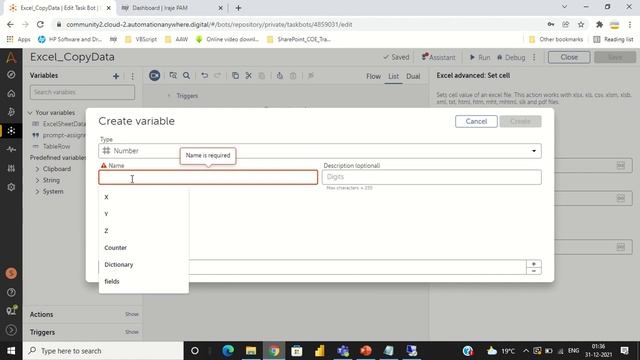Click the Windows taskbar search box
Image resolution: width=640 pixels, height=360 pixels.
(x=104, y=351)
